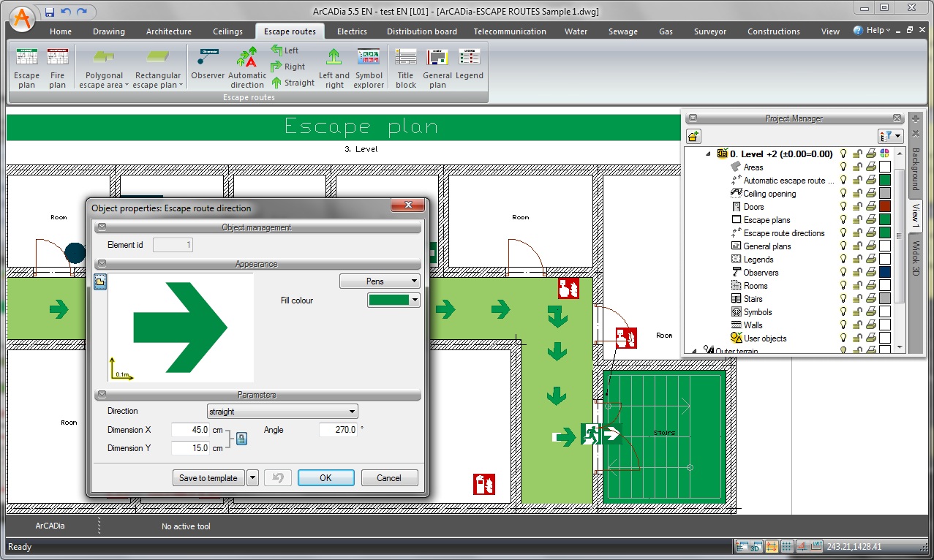Toggle visibility bulb for Doors layer

[x=843, y=207]
